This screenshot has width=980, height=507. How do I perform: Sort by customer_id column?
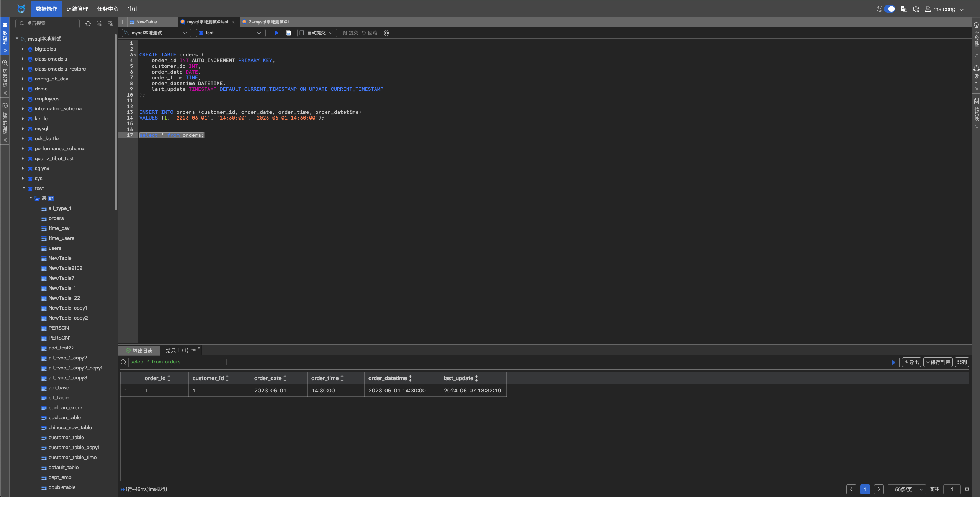tap(227, 378)
